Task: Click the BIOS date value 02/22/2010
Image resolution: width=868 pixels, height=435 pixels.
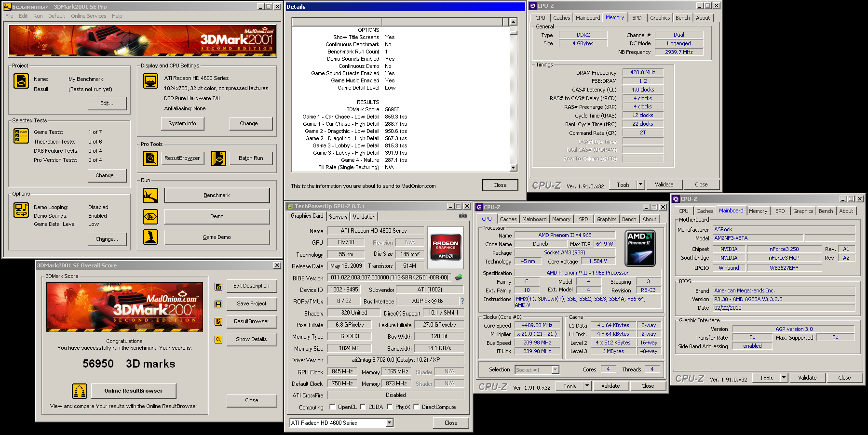Action: click(784, 308)
